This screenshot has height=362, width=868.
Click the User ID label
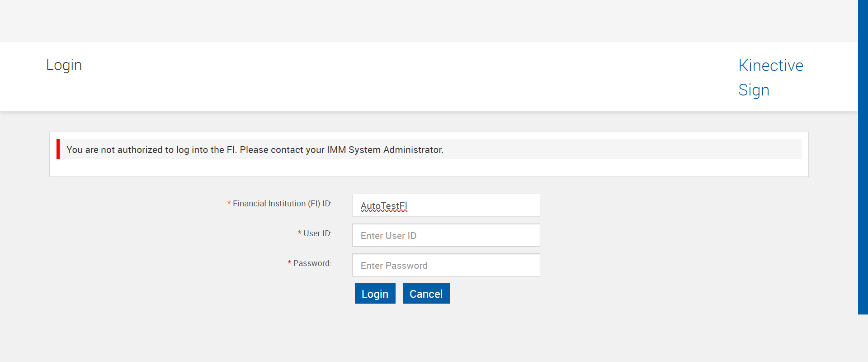coord(317,233)
